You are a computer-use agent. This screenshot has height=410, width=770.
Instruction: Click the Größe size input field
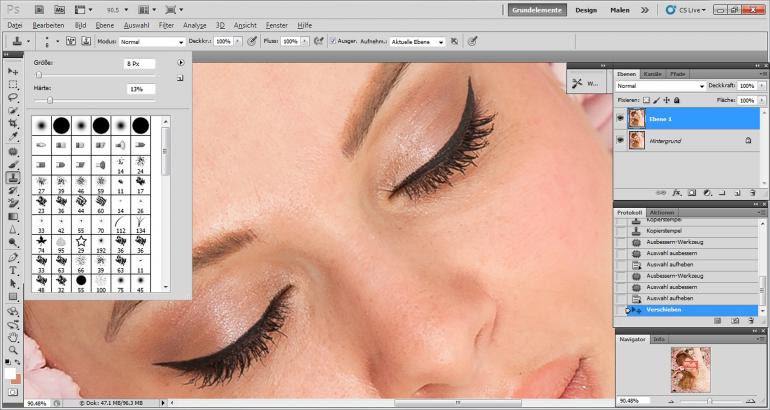tap(140, 63)
